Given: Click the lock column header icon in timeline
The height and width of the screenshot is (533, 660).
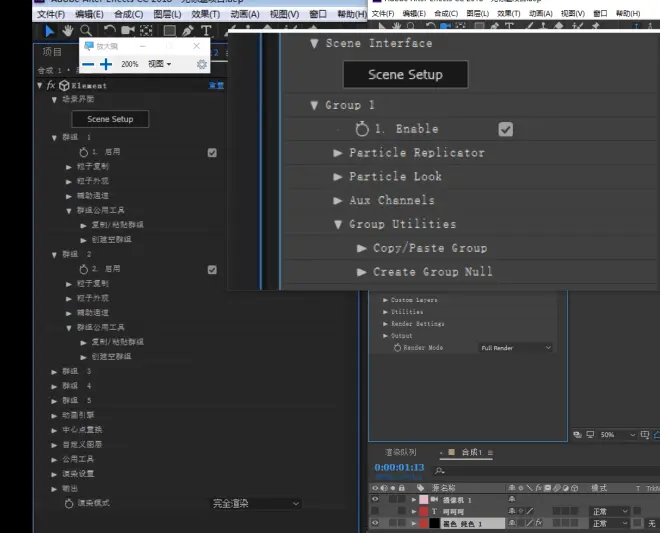Looking at the screenshot, I should pos(402,488).
